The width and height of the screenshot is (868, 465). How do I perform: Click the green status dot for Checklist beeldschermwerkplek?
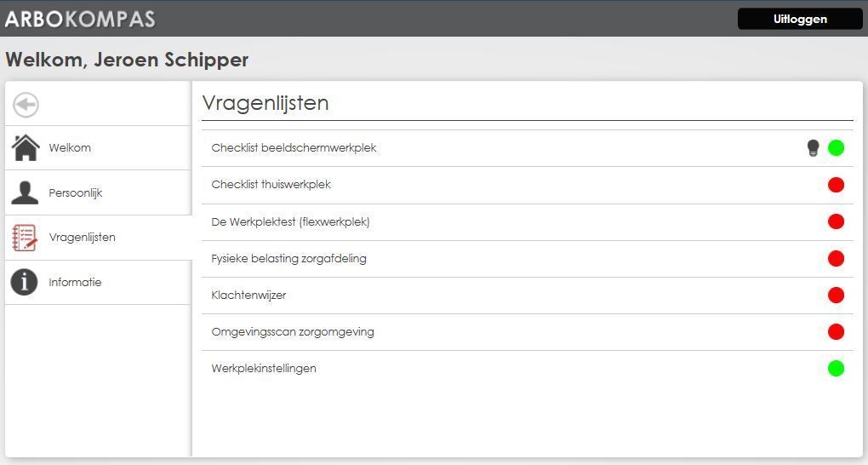[836, 148]
